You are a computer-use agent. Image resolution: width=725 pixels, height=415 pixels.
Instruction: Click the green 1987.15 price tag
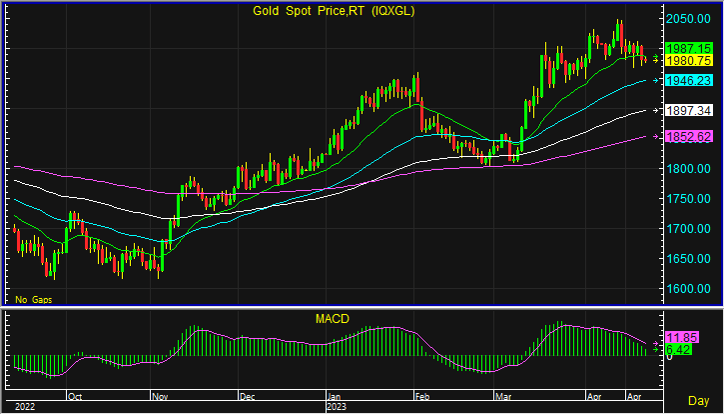pos(687,48)
